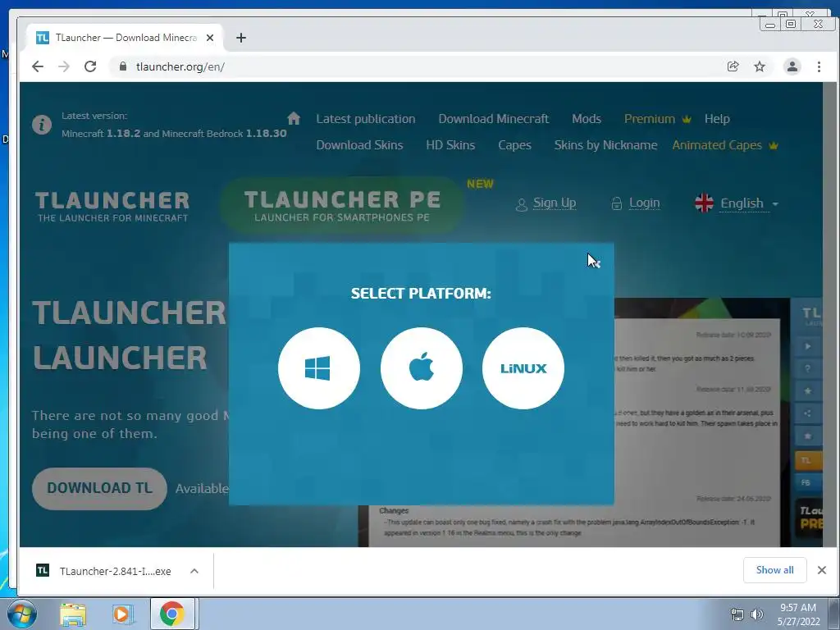840x630 pixels.
Task: Expand the downloaded file options chevron
Action: coord(194,571)
